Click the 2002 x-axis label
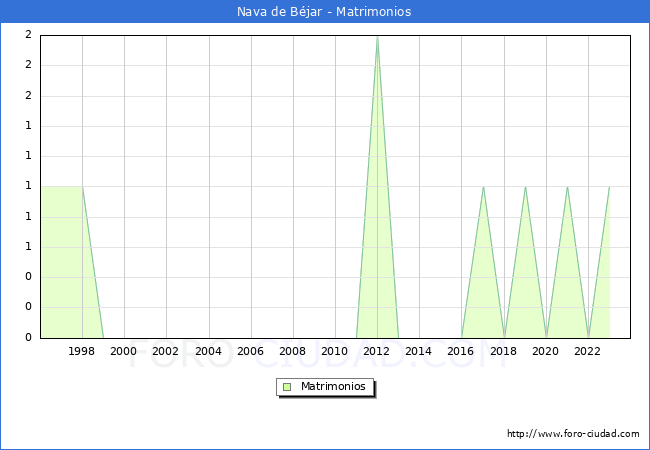The height and width of the screenshot is (450, 650). [x=165, y=351]
